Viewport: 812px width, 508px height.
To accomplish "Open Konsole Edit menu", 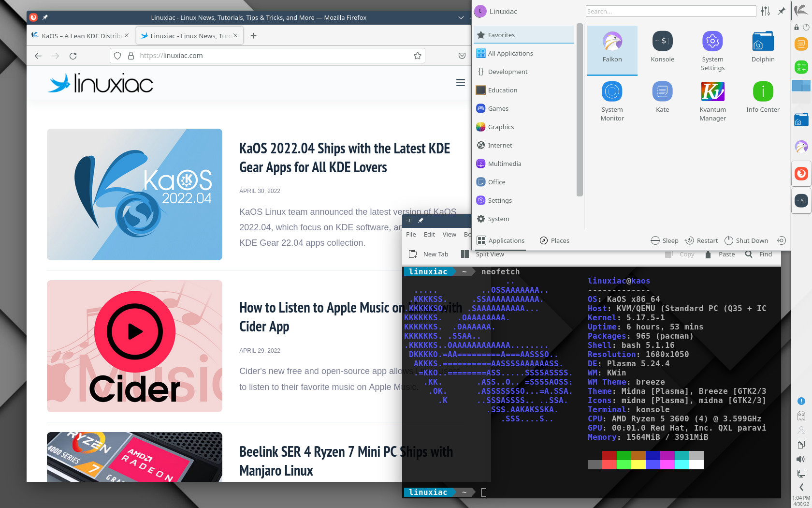I will pos(429,234).
